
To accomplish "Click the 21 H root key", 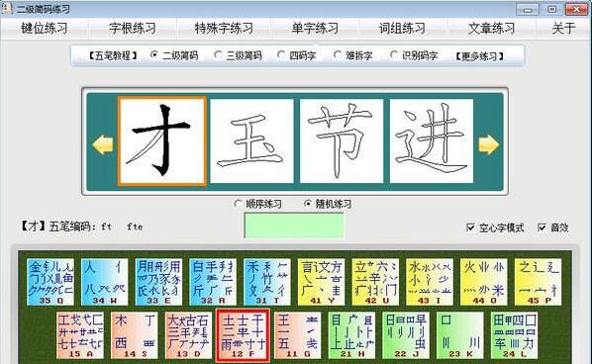I will coord(351,335).
